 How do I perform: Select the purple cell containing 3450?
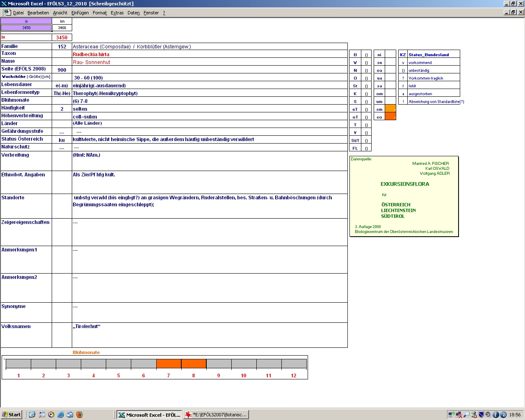pyautogui.click(x=26, y=28)
